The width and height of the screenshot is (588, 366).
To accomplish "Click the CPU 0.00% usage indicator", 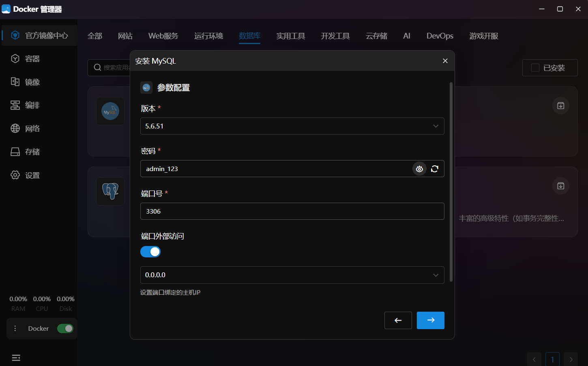I will [42, 304].
